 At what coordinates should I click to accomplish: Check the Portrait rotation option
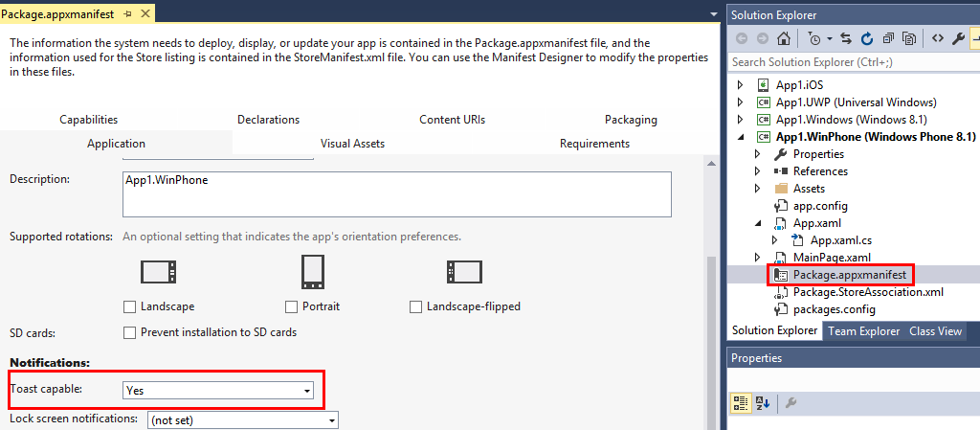[x=291, y=307]
